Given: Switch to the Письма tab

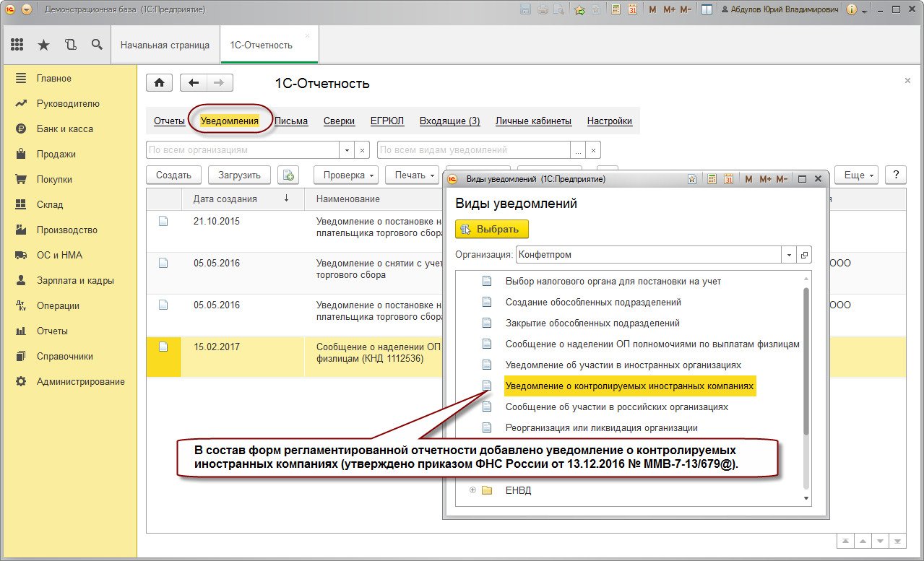Looking at the screenshot, I should (x=291, y=121).
